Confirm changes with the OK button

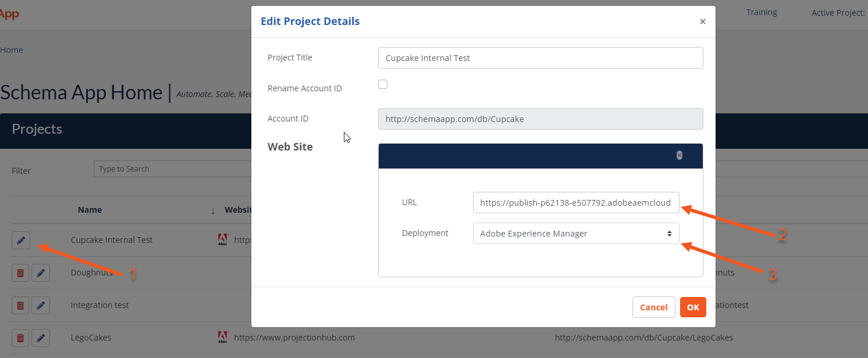pos(693,307)
